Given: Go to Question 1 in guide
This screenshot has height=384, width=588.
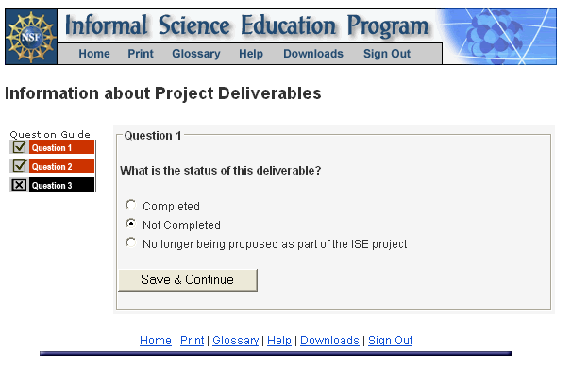Looking at the screenshot, I should point(61,147).
